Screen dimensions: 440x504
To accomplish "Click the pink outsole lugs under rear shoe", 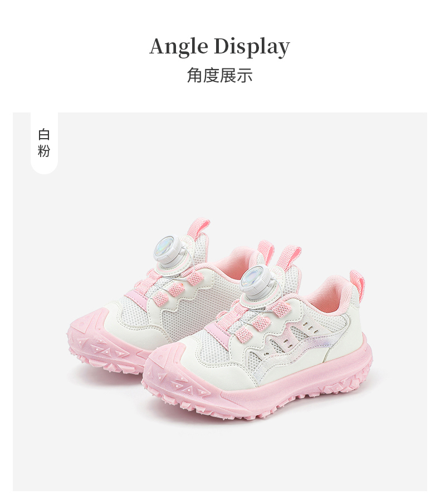I will click(x=106, y=359).
